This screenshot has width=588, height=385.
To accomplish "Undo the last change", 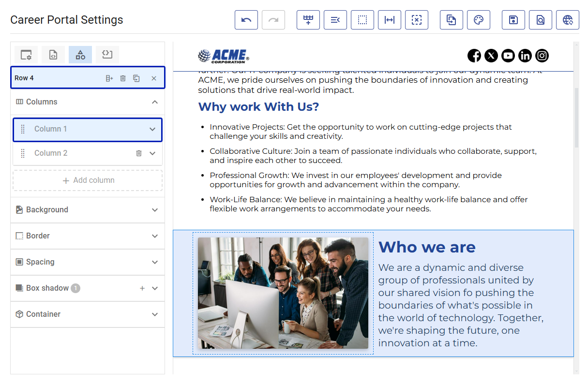I will pos(246,20).
